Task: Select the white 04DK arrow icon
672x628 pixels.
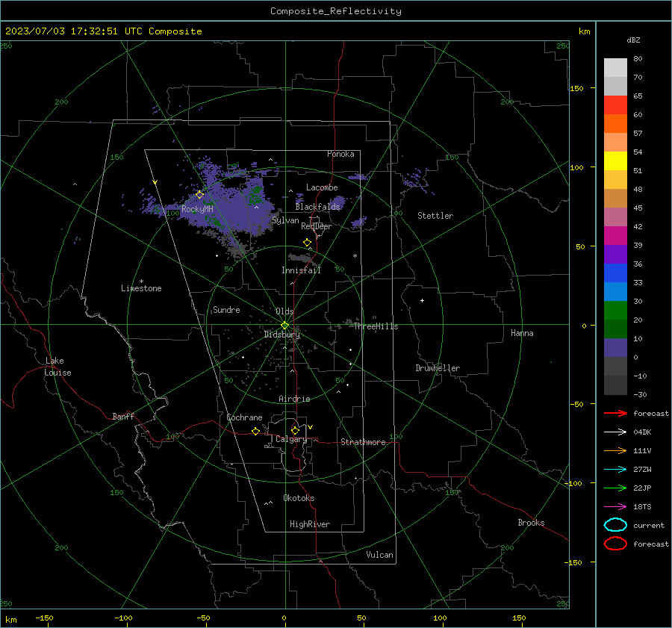Action: [x=615, y=432]
